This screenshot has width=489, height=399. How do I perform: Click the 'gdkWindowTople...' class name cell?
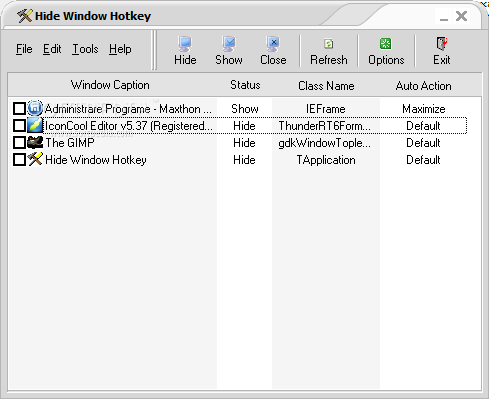pyautogui.click(x=324, y=143)
